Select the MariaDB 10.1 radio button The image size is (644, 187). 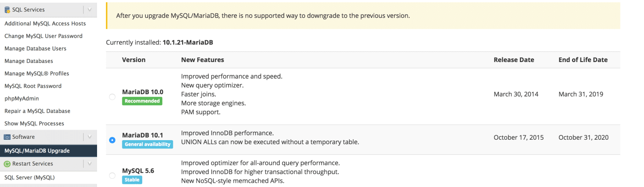click(112, 140)
